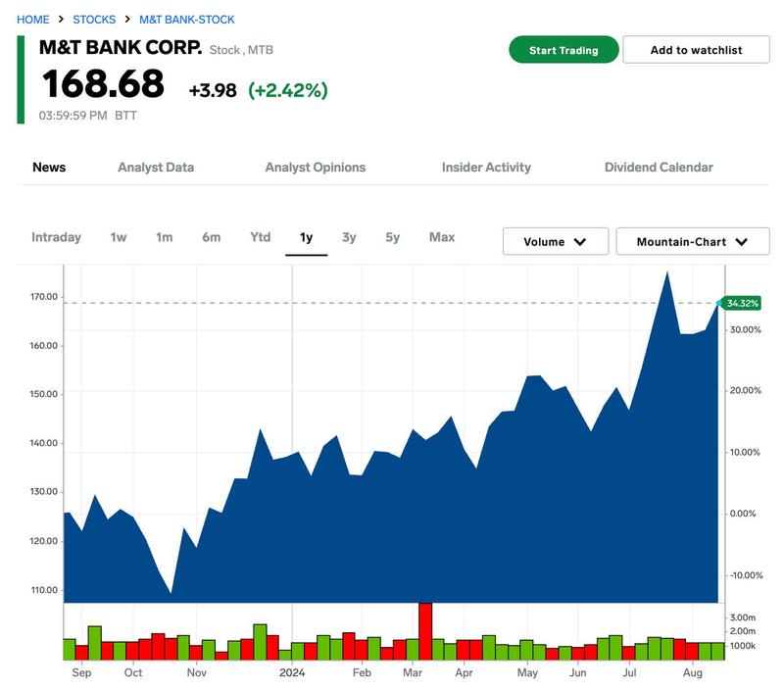Show the Max time range
Viewport: 784px width, 690px height.
point(442,237)
